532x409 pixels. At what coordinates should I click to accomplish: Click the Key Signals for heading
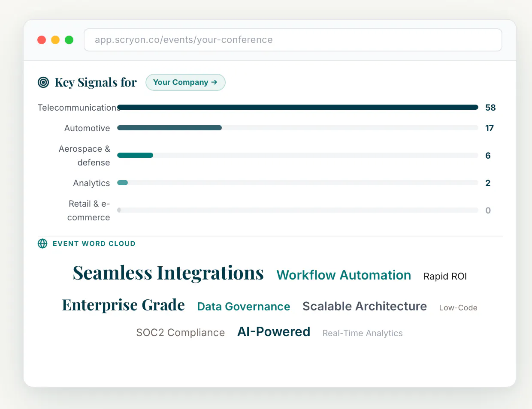point(96,82)
